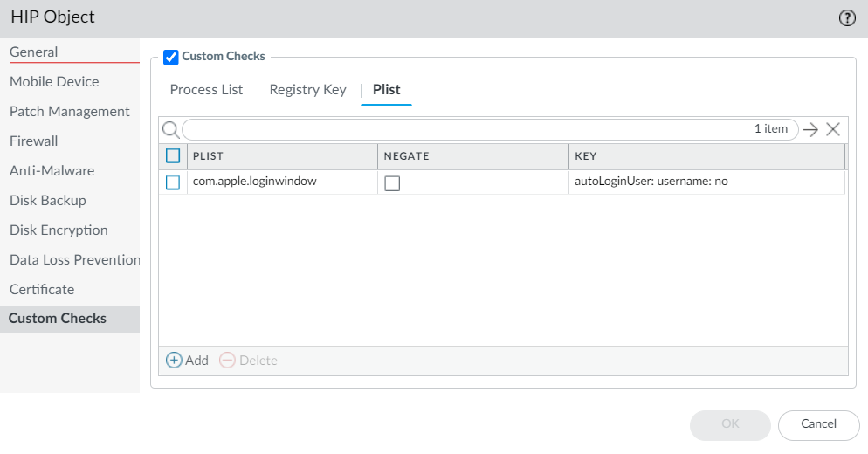
Task: Switch to the Process List tab
Action: pyautogui.click(x=206, y=90)
